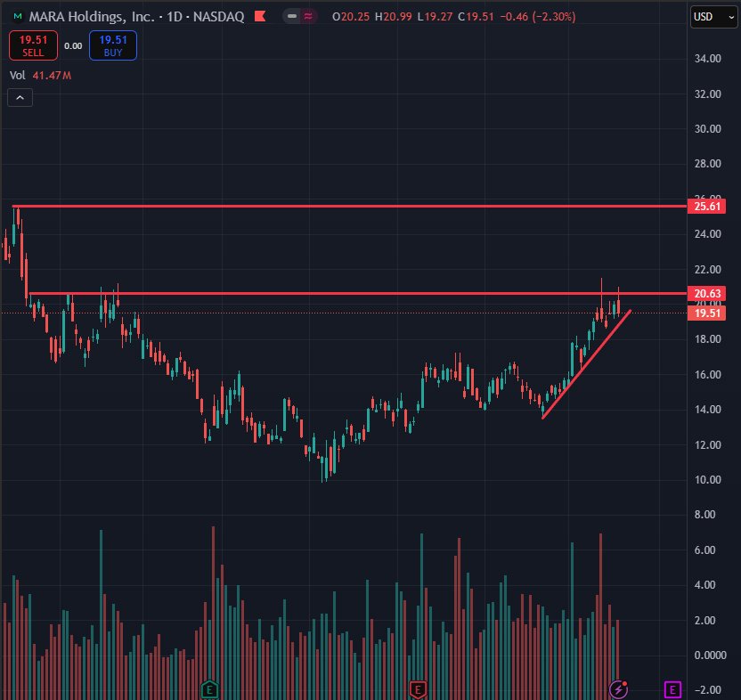Toggle the pink approximate-sign indicator

(308, 17)
